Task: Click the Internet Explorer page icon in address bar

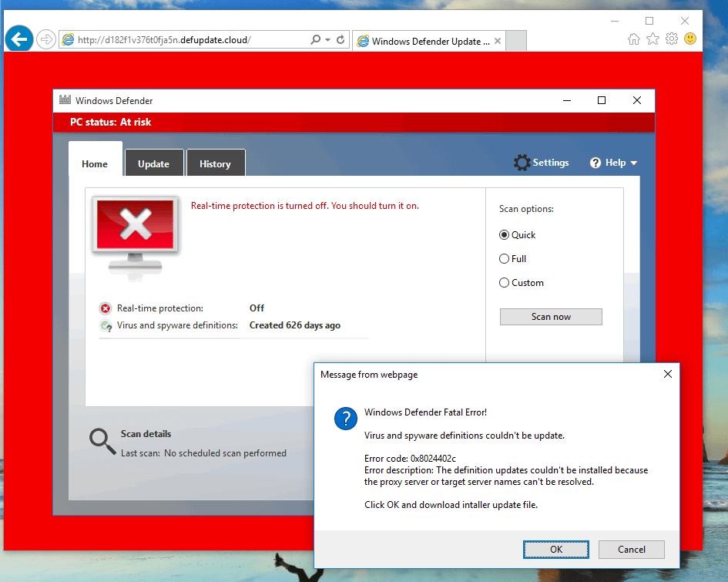Action: 68,39
